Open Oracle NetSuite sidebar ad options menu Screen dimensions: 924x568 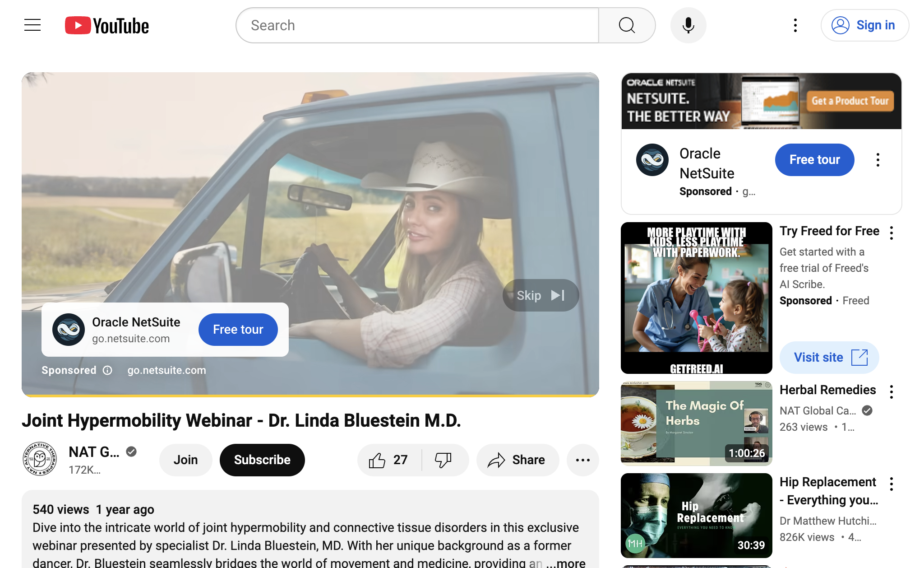pos(878,160)
